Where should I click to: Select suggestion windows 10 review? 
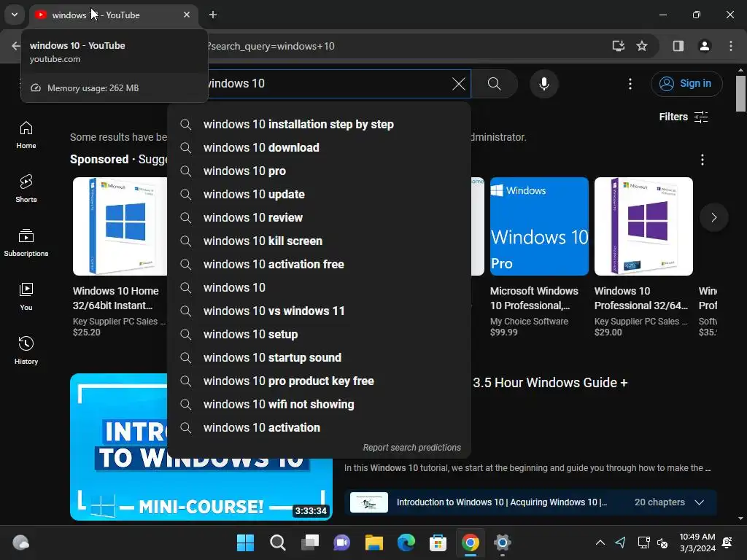coord(320,217)
